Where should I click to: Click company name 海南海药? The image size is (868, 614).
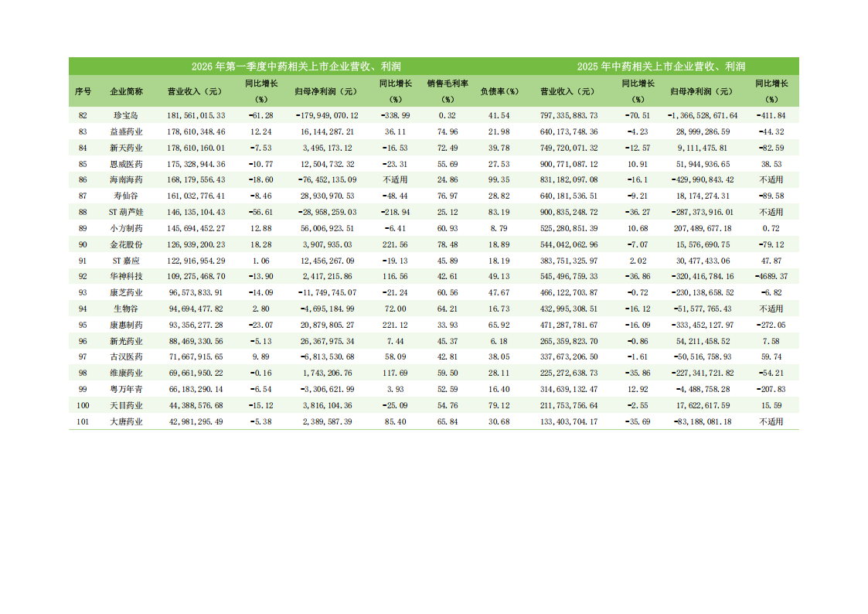click(x=126, y=180)
